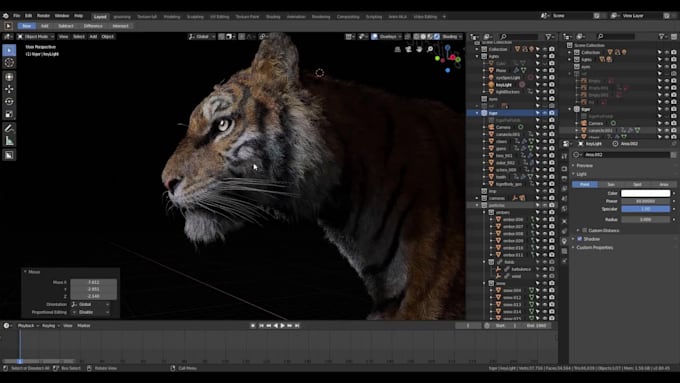Collapse the tiger collection in first outliner
The image size is (680, 383).
pos(477,113)
